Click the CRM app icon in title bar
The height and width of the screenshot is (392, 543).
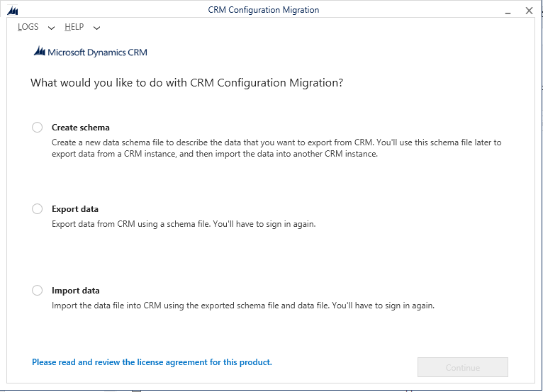click(x=11, y=11)
